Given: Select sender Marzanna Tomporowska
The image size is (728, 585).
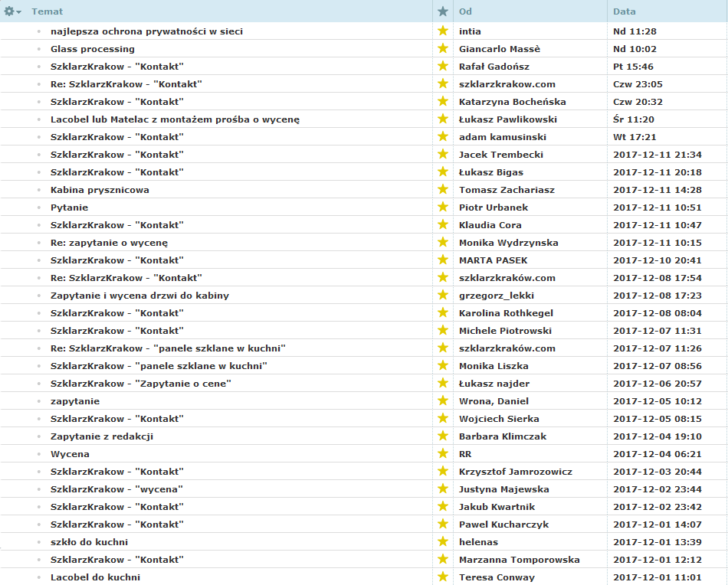Looking at the screenshot, I should [x=519, y=560].
